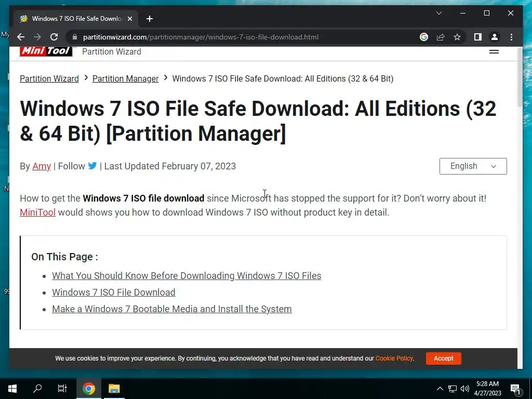Follow the MiniTool red link

[37, 212]
